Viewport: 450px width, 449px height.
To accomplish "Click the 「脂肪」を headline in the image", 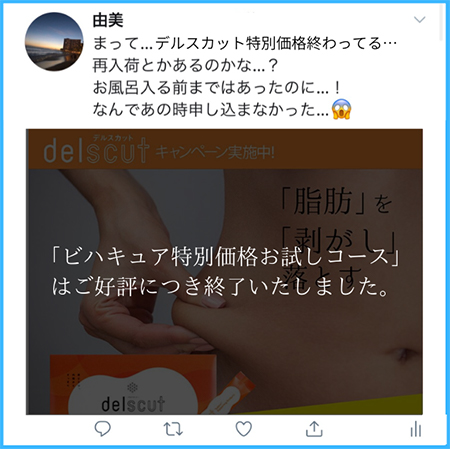I will (337, 200).
